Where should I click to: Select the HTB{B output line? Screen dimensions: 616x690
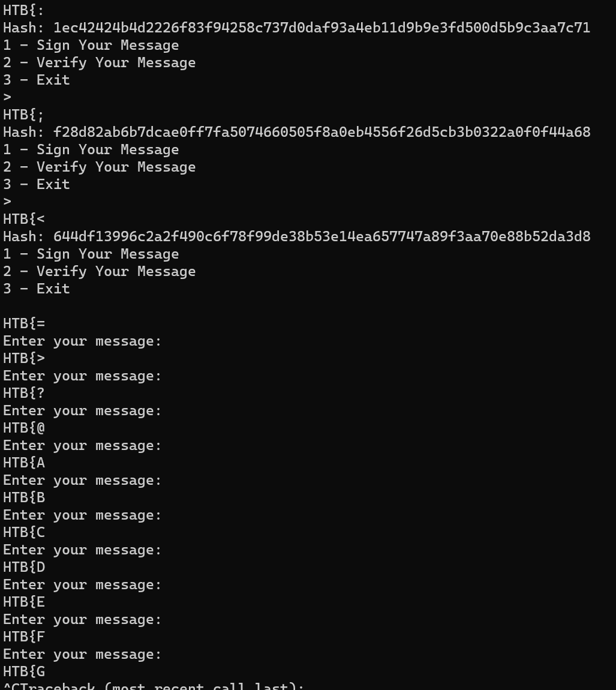click(x=24, y=497)
